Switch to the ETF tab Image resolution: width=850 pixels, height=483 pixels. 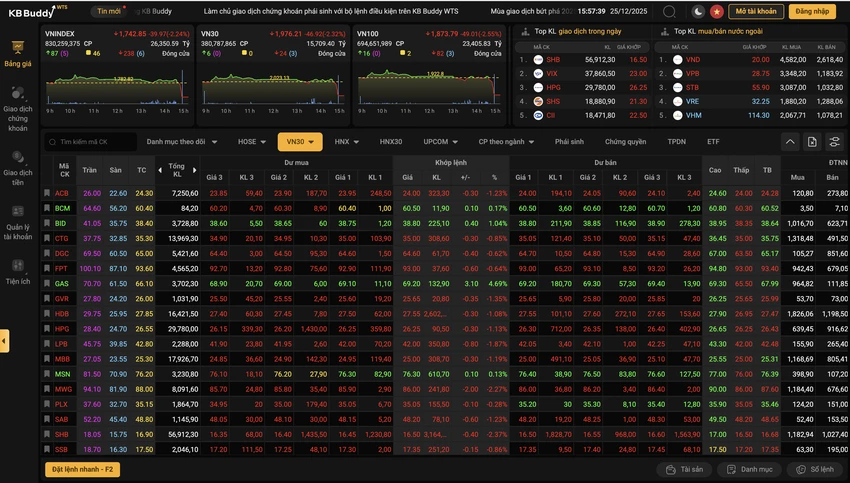click(x=713, y=142)
